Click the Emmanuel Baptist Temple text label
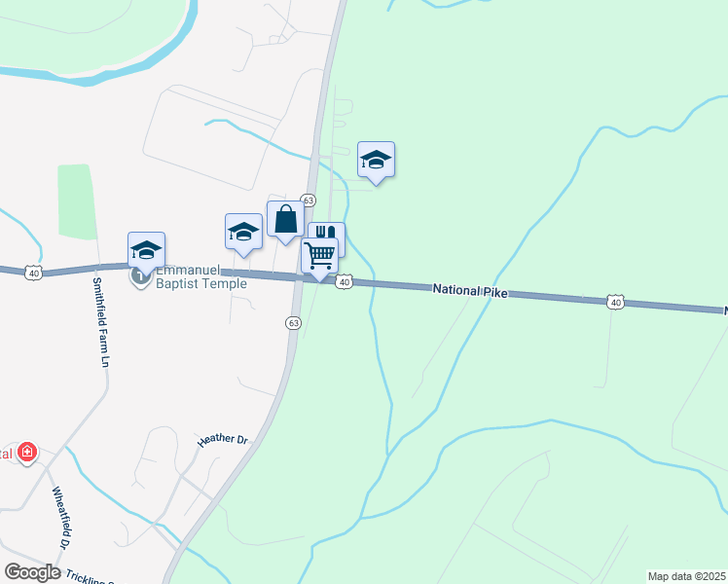This screenshot has height=584, width=728. 201,277
